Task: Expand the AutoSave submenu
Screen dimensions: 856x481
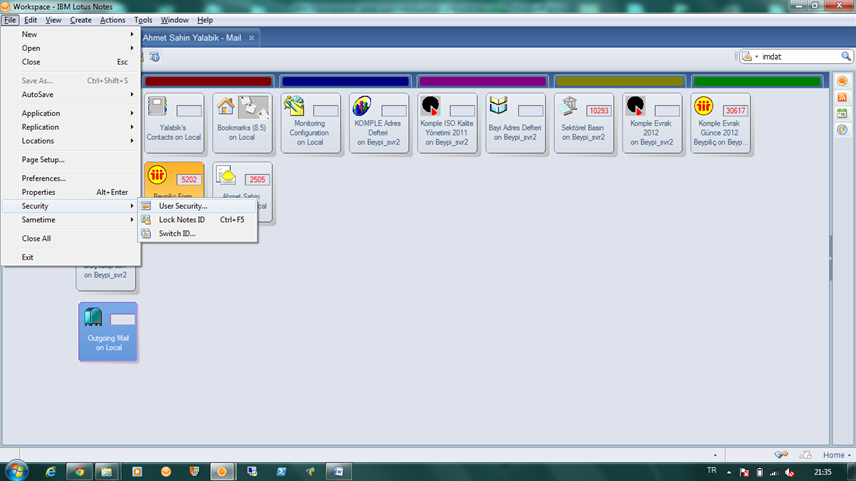Action: pyautogui.click(x=71, y=94)
